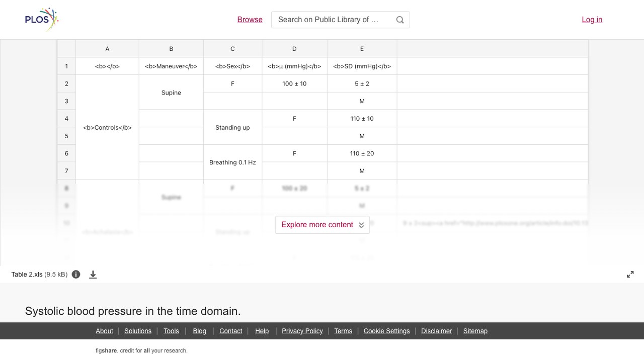The height and width of the screenshot is (362, 644).
Task: Click the '<b>SD (mmHg)</b>' header cell
Action: click(x=362, y=66)
